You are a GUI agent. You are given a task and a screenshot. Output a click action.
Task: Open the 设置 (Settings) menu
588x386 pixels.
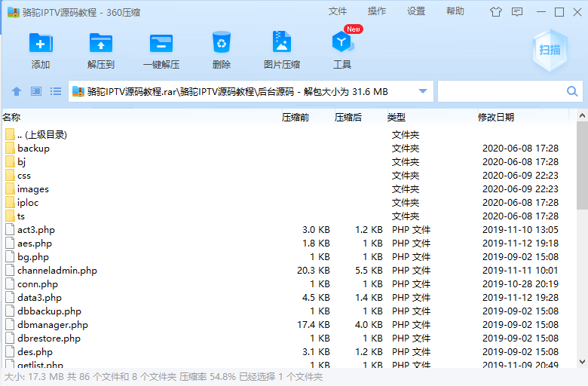point(416,11)
